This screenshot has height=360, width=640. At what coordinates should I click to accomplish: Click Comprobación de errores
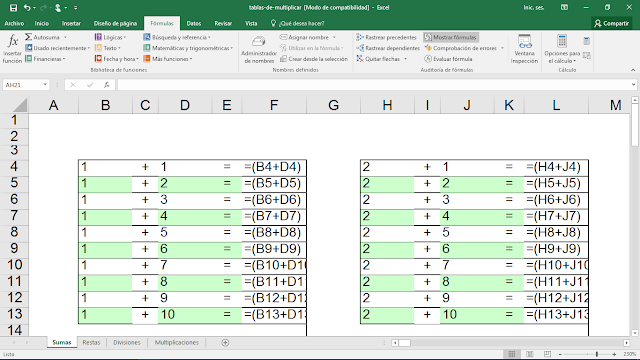point(461,48)
